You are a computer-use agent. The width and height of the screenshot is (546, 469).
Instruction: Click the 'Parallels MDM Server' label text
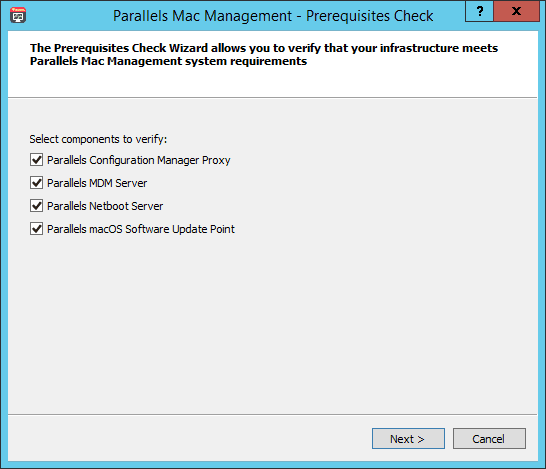pos(97,183)
